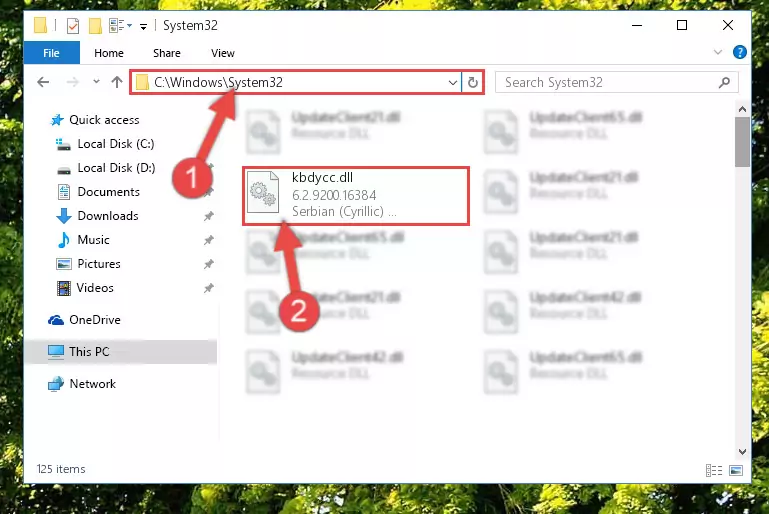Open Local Disk (C:) in sidebar
The height and width of the screenshot is (514, 769).
(x=116, y=144)
